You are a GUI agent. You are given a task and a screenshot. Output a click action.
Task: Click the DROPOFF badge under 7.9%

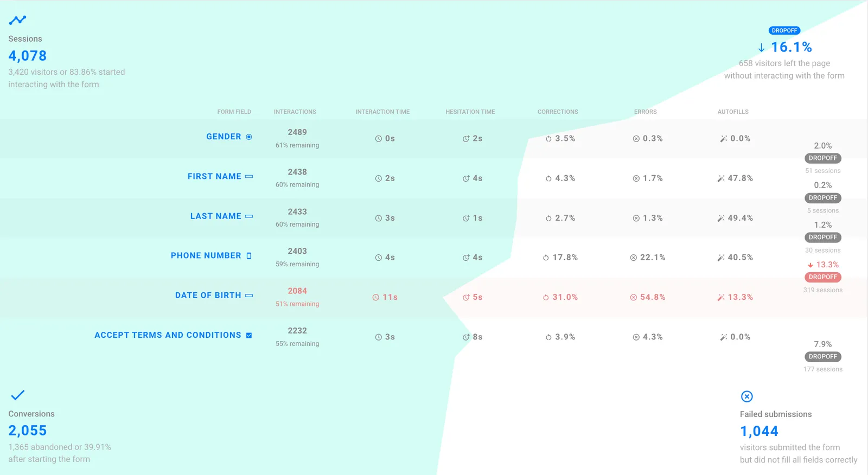point(823,357)
